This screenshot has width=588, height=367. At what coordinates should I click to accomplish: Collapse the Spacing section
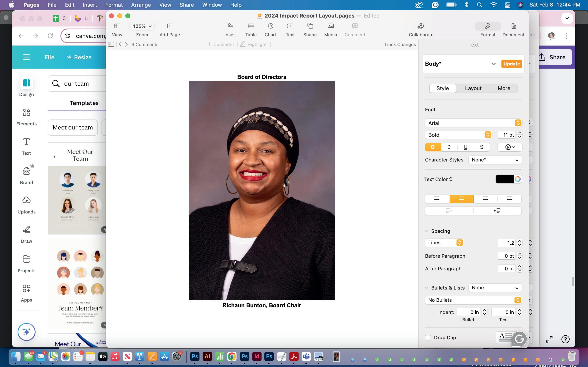427,231
